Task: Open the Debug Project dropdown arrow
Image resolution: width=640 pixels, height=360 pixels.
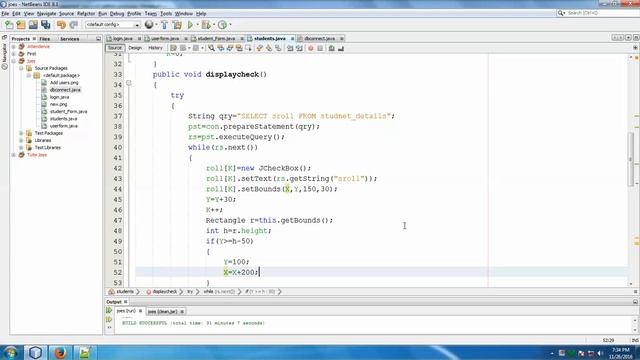Action: pyautogui.click(x=213, y=25)
